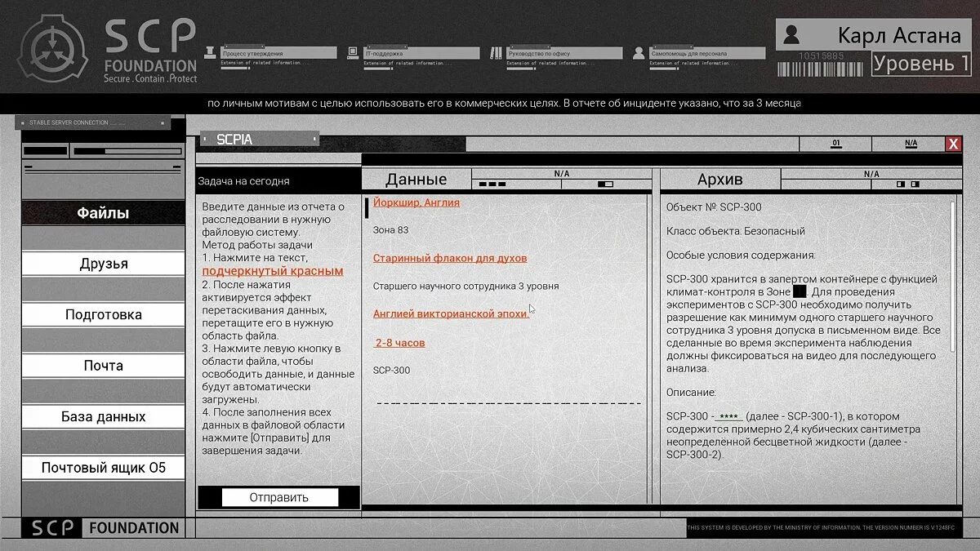Click the 01 indicator in window title bar
Image resolution: width=980 pixels, height=551 pixels.
pyautogui.click(x=835, y=144)
